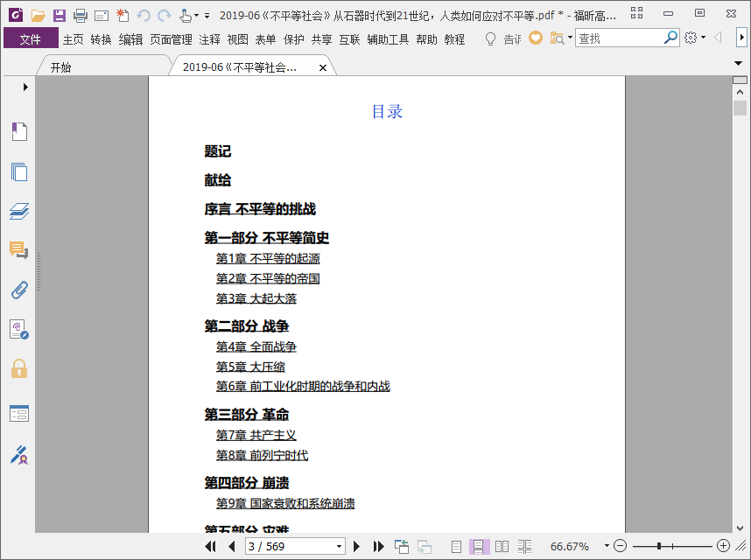751x560 pixels.
Task: Jump to the last page
Action: pyautogui.click(x=378, y=546)
